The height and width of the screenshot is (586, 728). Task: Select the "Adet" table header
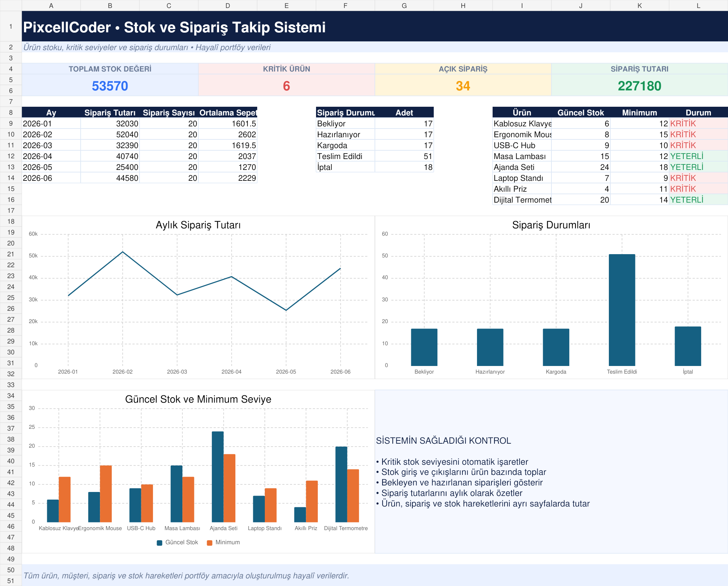404,113
